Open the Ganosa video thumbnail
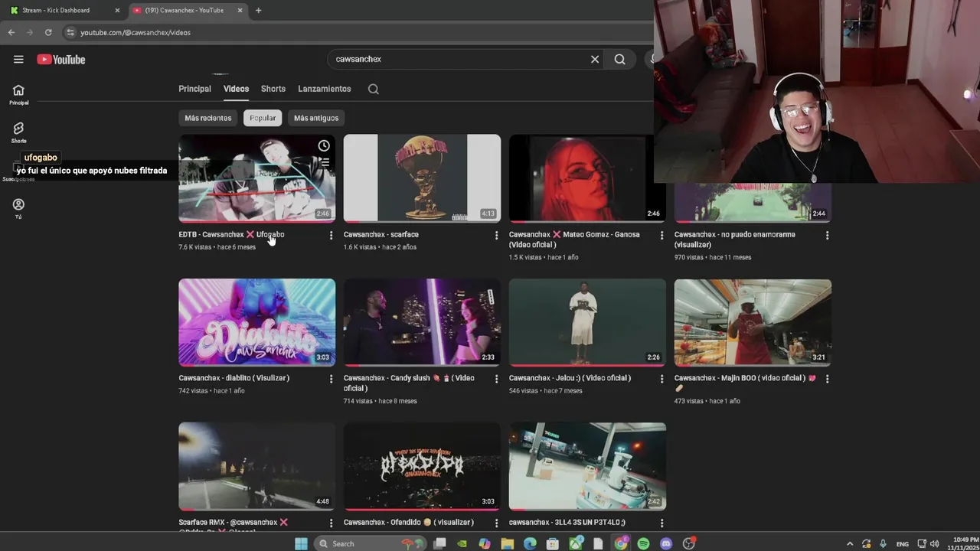Image resolution: width=980 pixels, height=551 pixels. pos(587,178)
